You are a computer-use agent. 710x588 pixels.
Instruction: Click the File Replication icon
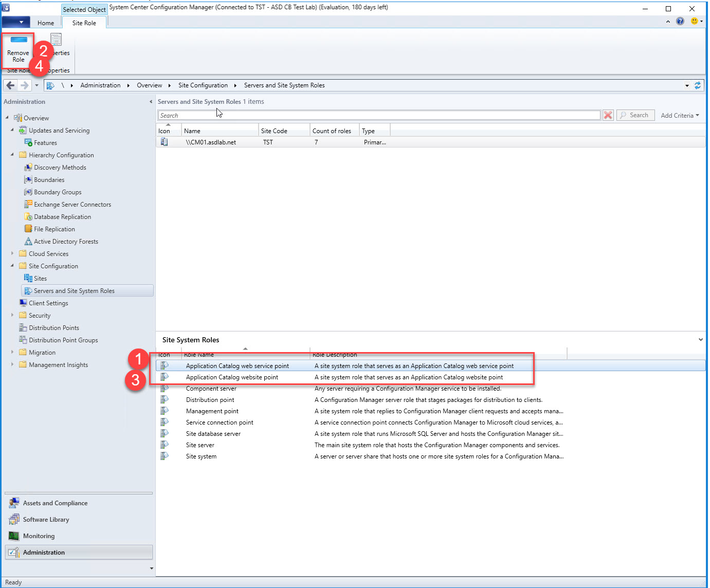tap(28, 229)
